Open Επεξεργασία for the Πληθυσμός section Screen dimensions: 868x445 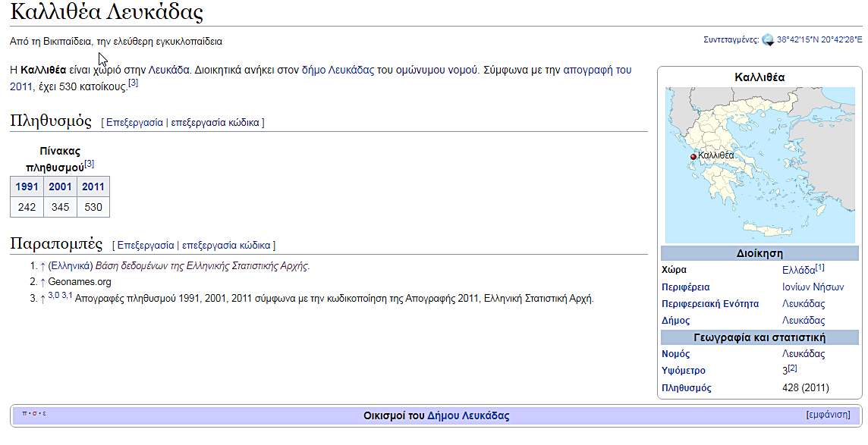134,122
